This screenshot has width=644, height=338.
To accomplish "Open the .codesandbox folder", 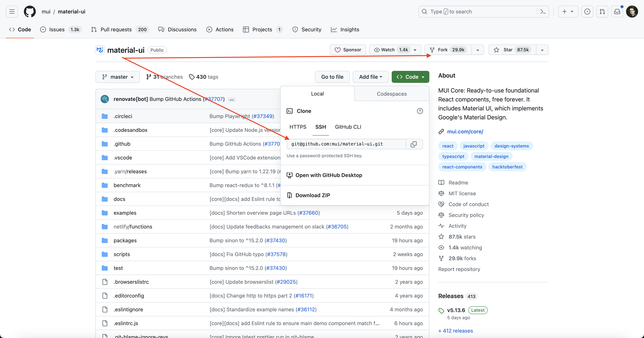I will pos(130,130).
